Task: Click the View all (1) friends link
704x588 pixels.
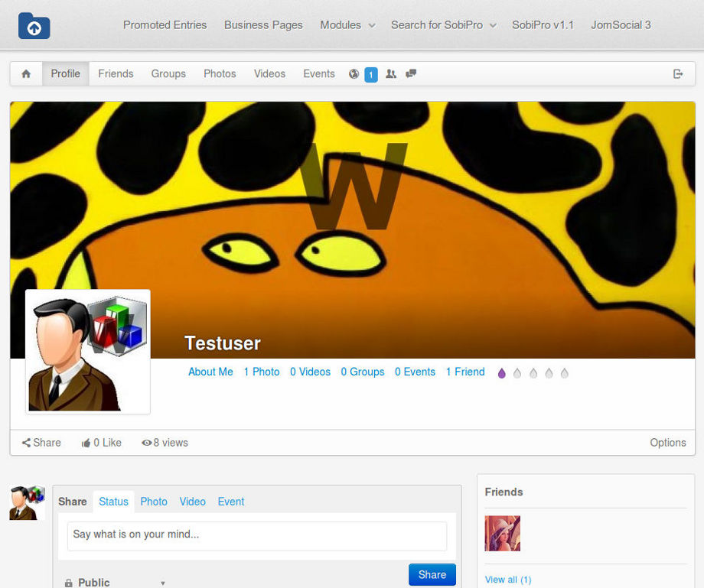Action: tap(508, 580)
